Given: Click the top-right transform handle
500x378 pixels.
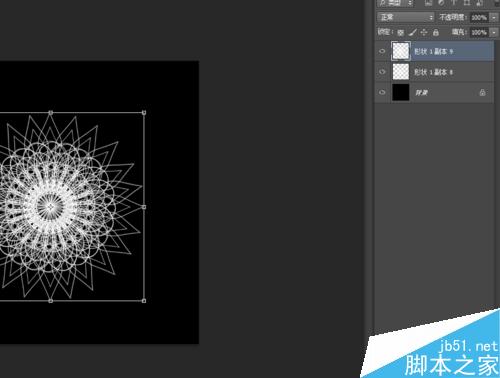Looking at the screenshot, I should (144, 113).
